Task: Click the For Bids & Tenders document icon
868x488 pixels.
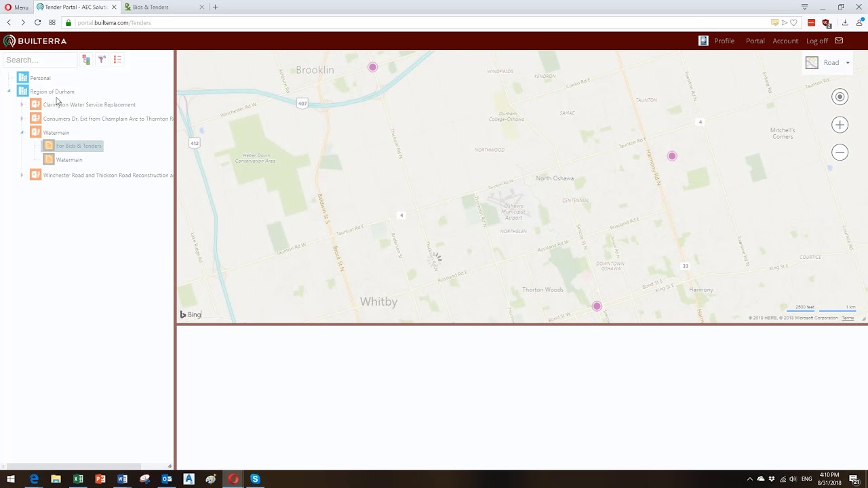Action: point(49,146)
